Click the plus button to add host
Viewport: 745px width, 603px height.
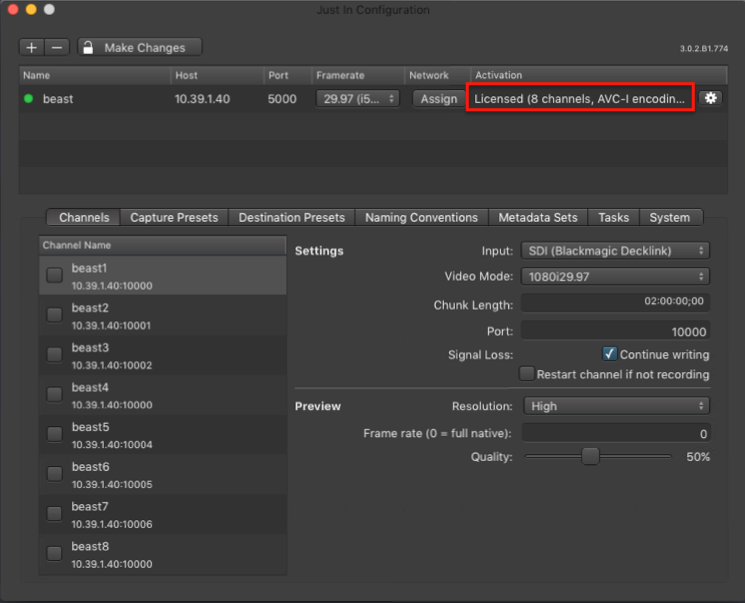point(32,48)
